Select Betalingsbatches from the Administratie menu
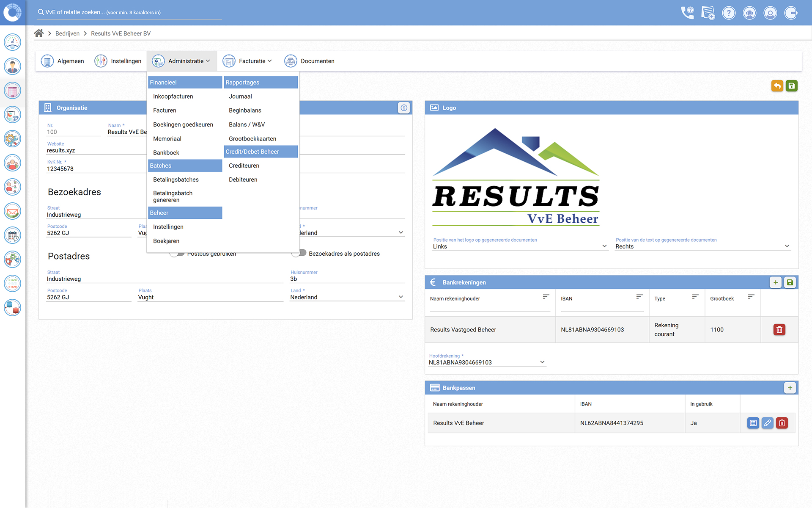 tap(176, 179)
